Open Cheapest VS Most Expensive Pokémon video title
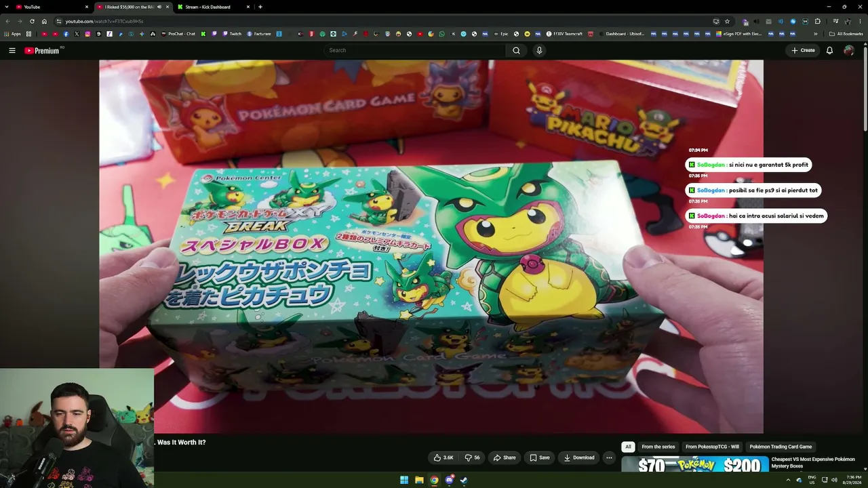This screenshot has height=488, width=868. pos(813,462)
